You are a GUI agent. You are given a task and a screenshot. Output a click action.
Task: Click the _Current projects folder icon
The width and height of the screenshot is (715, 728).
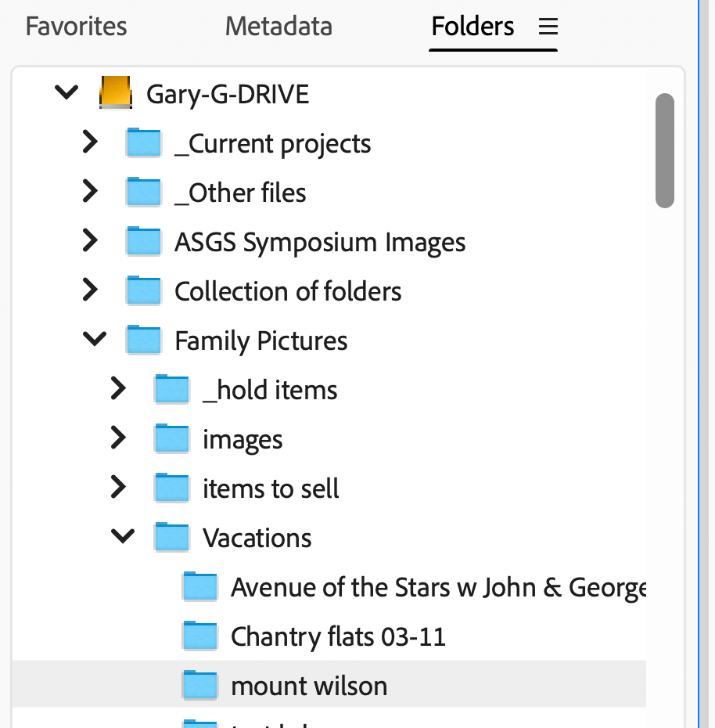(x=143, y=142)
